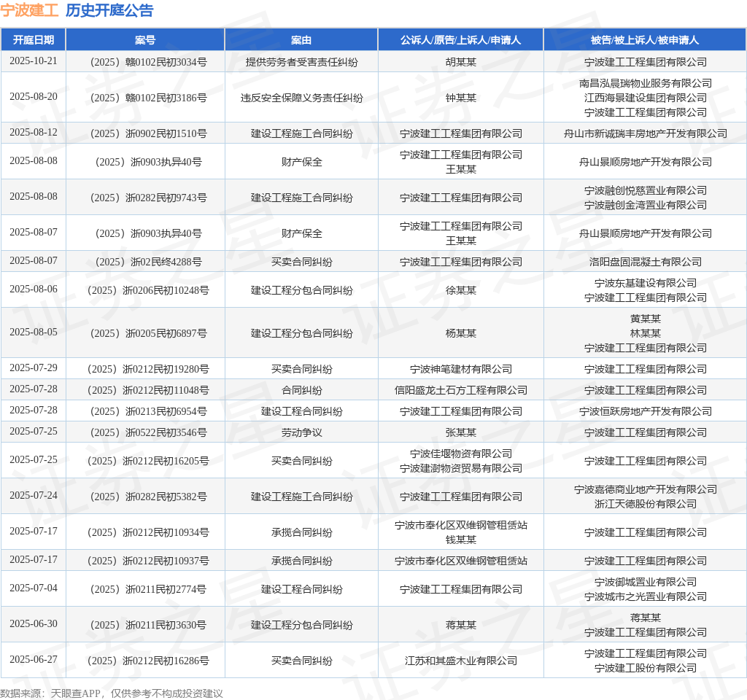Click case number 浙0206民初10248号
The image size is (747, 700).
[149, 290]
